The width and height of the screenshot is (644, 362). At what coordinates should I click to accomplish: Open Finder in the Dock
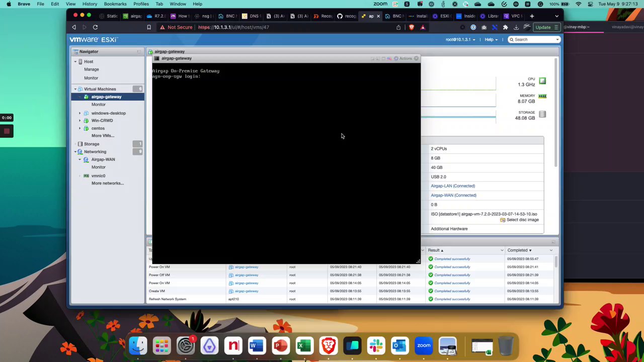coord(138,345)
